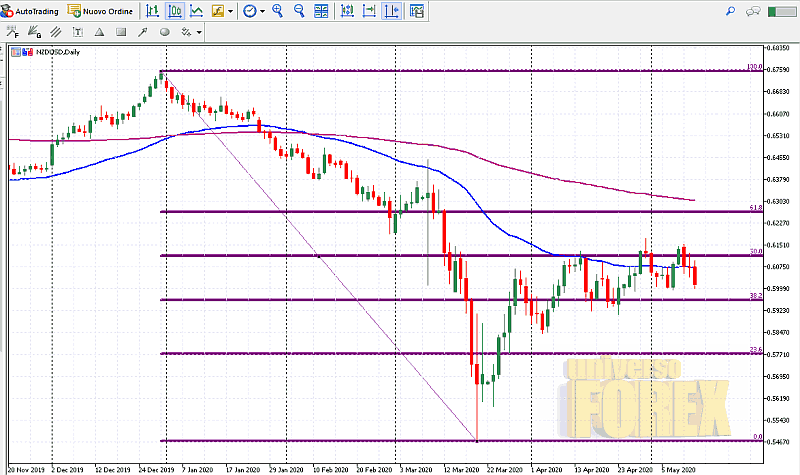The height and width of the screenshot is (475, 800).
Task: Click the AutoTrading button
Action: pos(29,11)
